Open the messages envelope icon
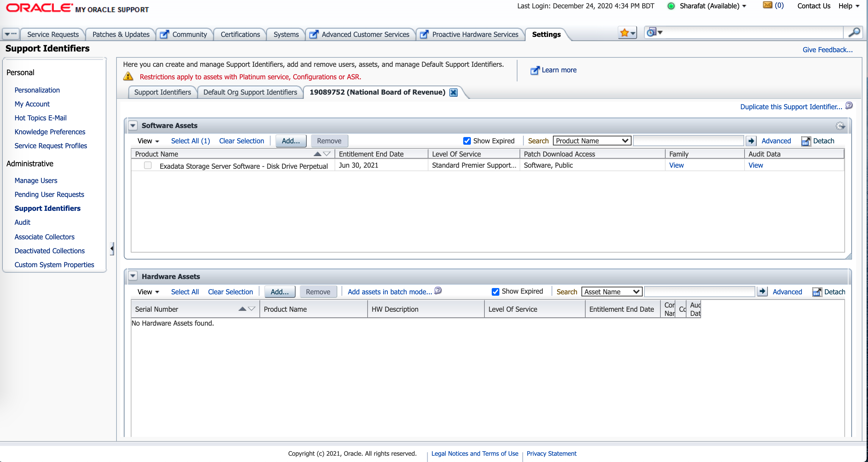The height and width of the screenshot is (462, 868). (767, 5)
